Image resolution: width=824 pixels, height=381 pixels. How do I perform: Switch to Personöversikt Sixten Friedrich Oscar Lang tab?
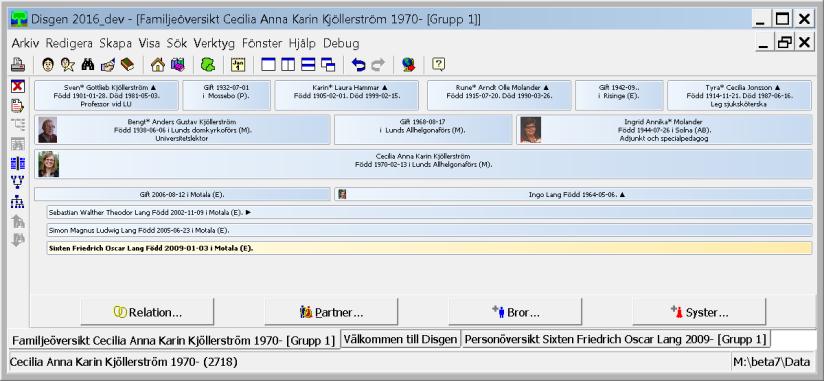pos(615,339)
